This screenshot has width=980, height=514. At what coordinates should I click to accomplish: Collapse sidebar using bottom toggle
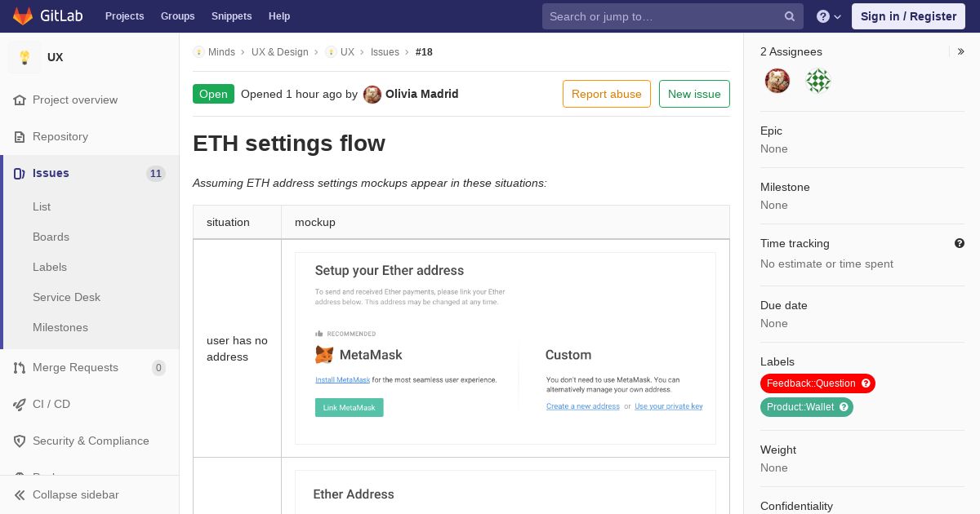(75, 494)
